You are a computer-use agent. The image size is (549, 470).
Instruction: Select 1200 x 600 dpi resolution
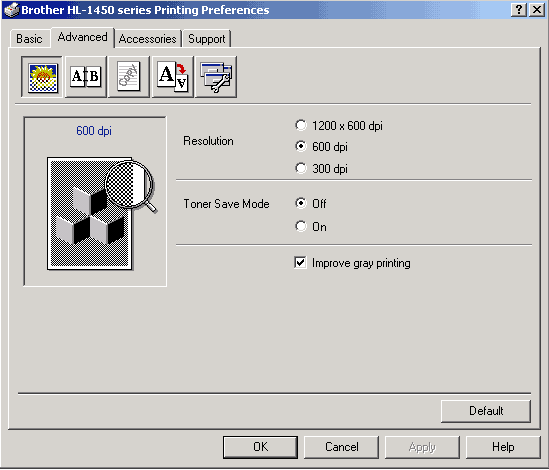(339, 125)
